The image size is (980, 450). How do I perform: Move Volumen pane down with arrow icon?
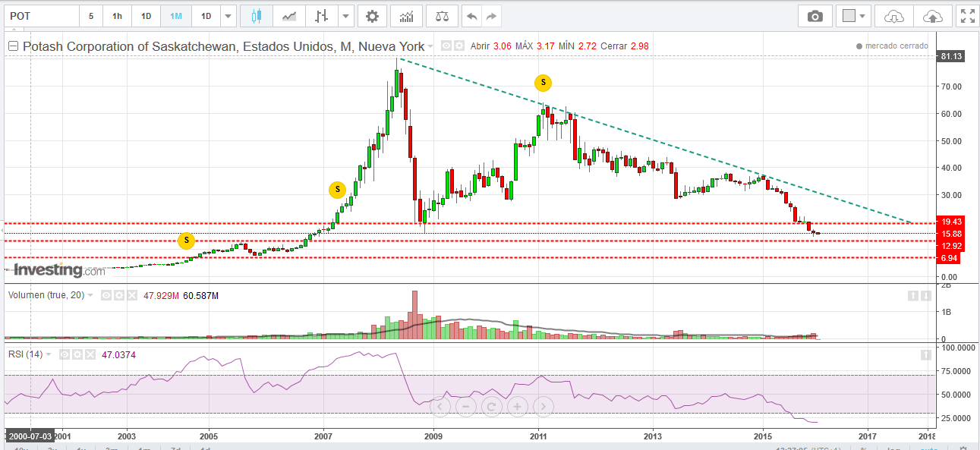pos(927,296)
